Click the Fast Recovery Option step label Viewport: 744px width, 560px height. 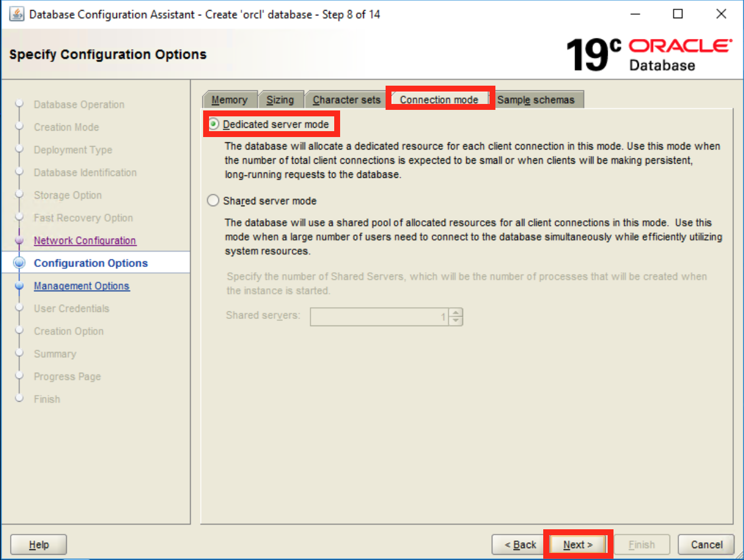83,218
